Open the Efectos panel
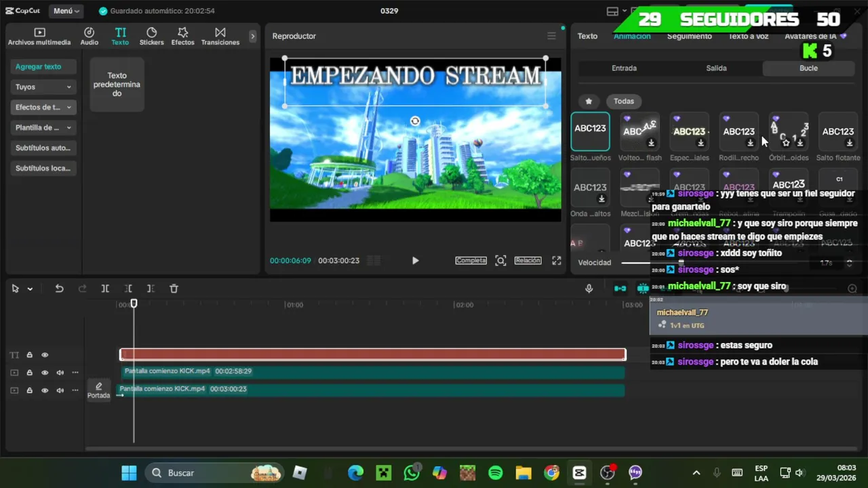Image resolution: width=868 pixels, height=488 pixels. pos(183,37)
